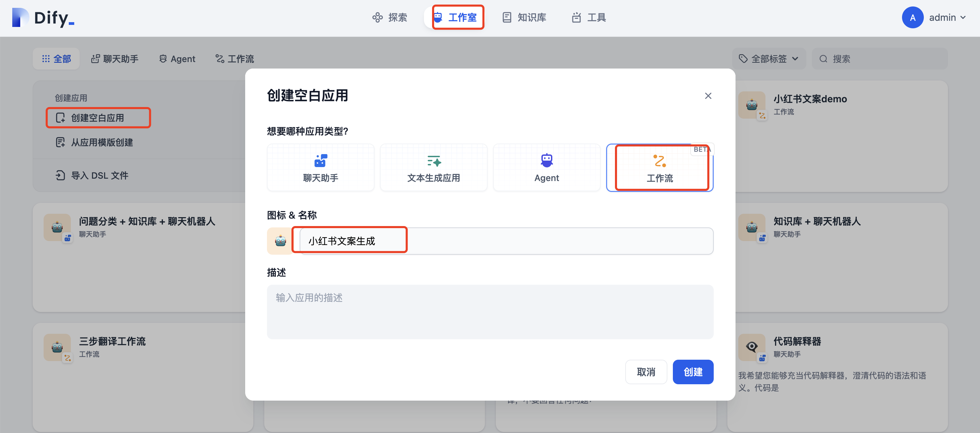980x433 pixels.
Task: Click the 代码解释器 app eye icon
Action: click(752, 346)
